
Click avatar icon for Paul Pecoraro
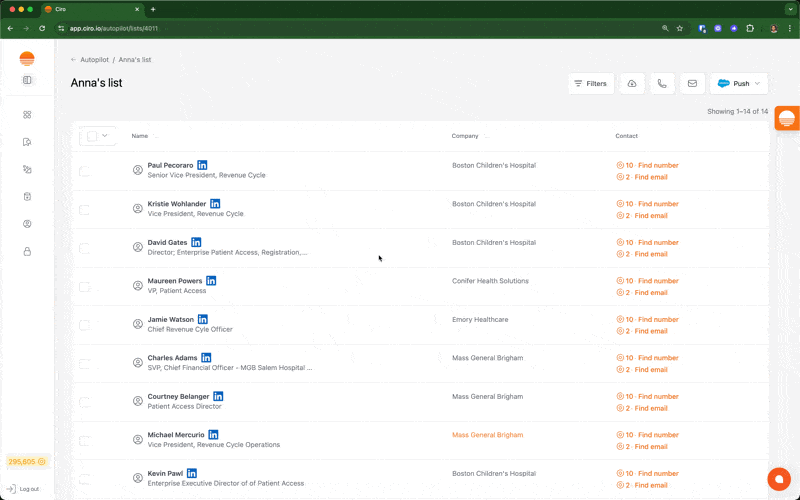[x=138, y=170]
